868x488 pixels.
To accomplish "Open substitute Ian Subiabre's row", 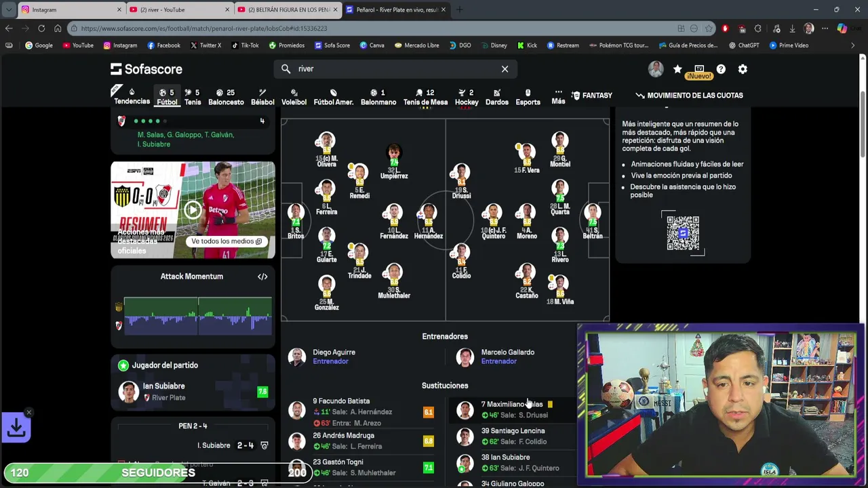I will 513,462.
